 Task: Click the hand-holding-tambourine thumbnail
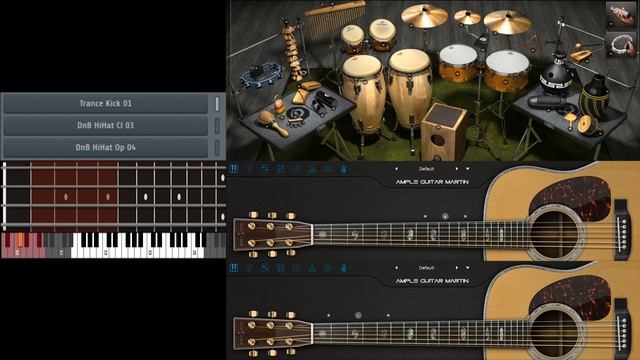(620, 44)
